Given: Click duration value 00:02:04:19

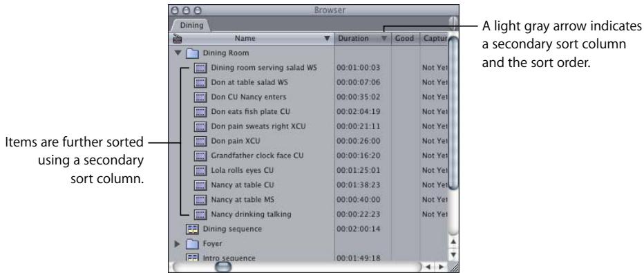Looking at the screenshot, I should (358, 112).
